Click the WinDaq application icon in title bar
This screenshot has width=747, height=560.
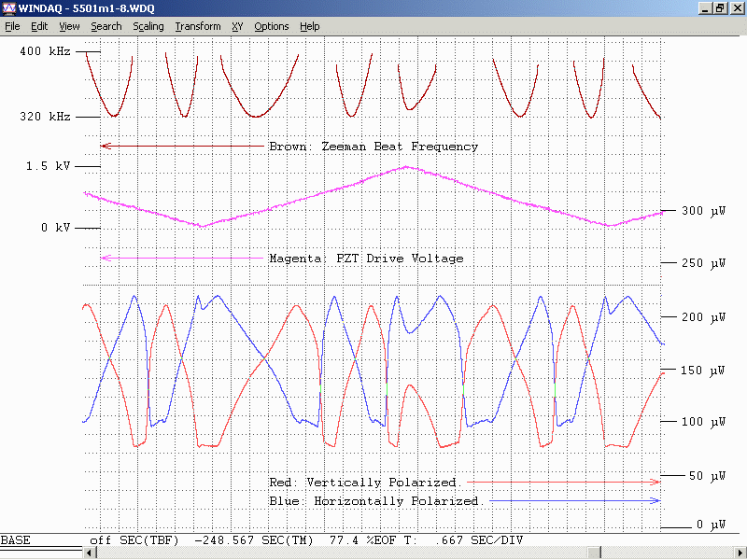click(x=9, y=8)
